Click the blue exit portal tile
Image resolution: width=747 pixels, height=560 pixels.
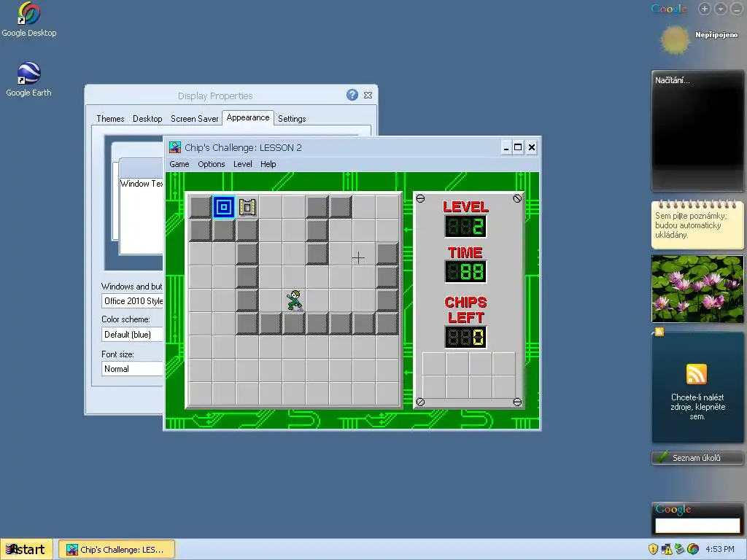tap(223, 207)
